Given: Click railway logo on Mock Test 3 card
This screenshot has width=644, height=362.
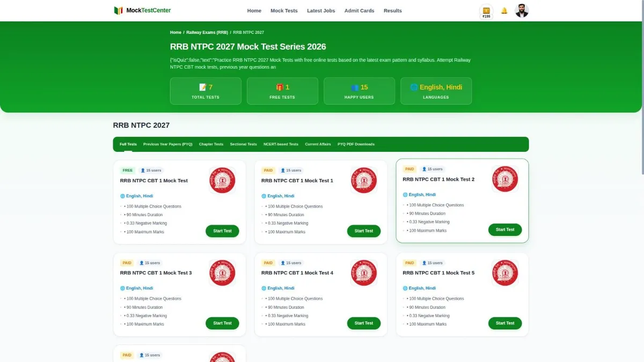Looking at the screenshot, I should pos(222,272).
